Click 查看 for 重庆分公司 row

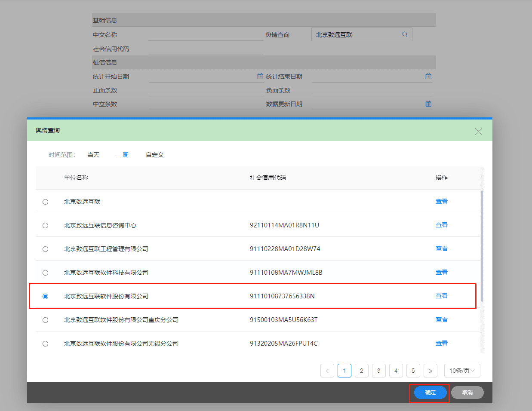click(x=442, y=319)
